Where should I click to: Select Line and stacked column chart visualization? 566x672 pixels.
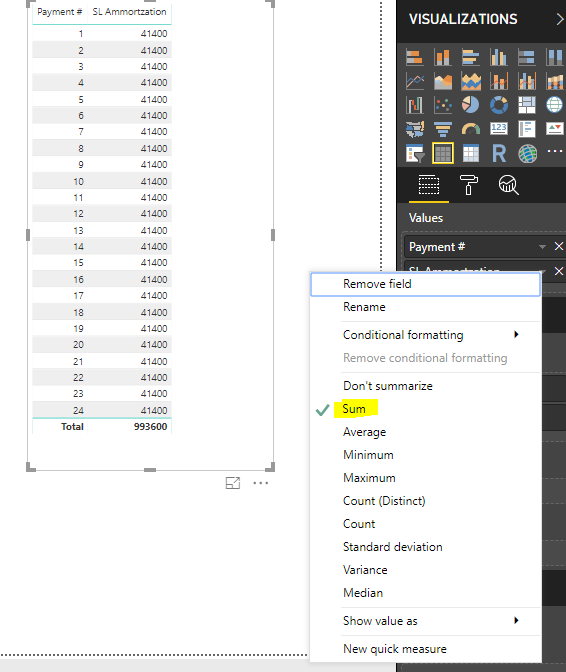click(498, 81)
